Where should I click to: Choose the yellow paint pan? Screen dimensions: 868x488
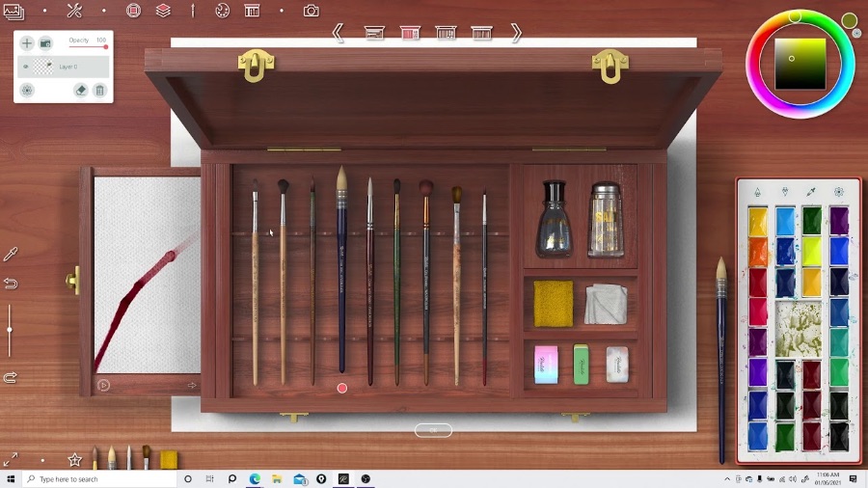click(x=758, y=221)
